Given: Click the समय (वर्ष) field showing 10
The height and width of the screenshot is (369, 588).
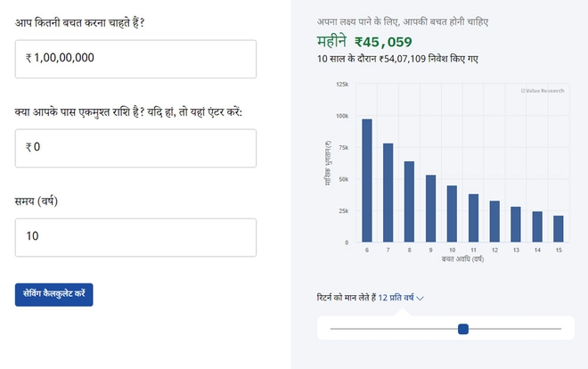Looking at the screenshot, I should 135,237.
